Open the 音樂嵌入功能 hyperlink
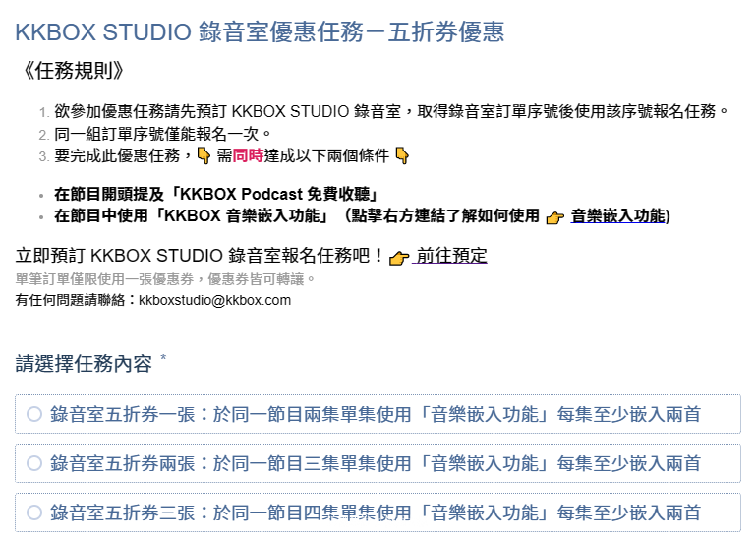756x543 pixels. pos(620,216)
